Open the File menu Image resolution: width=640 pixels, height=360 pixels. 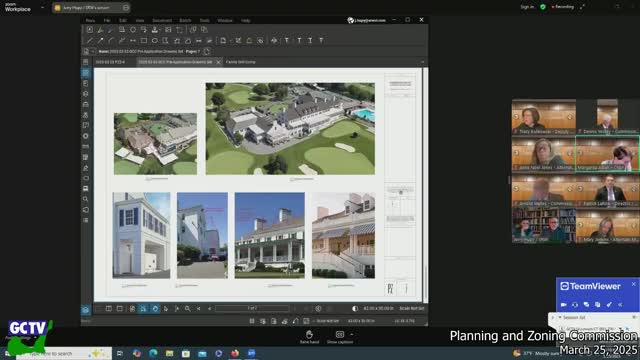pos(107,20)
